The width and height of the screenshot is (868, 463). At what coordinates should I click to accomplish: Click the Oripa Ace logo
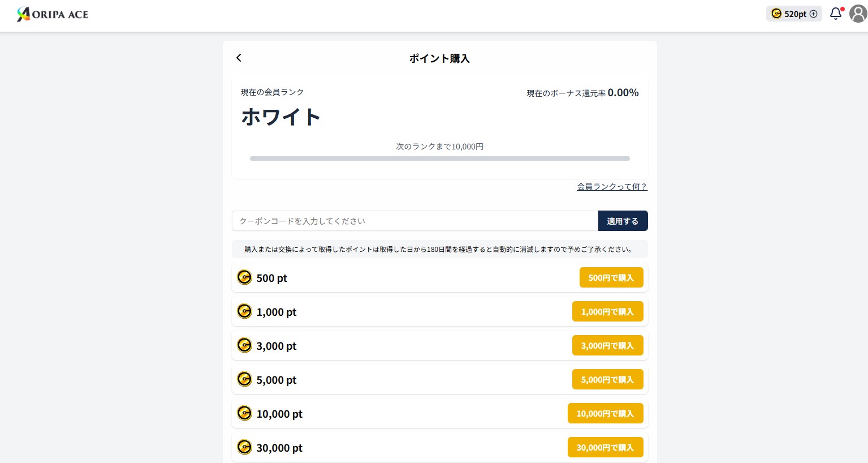pos(53,14)
